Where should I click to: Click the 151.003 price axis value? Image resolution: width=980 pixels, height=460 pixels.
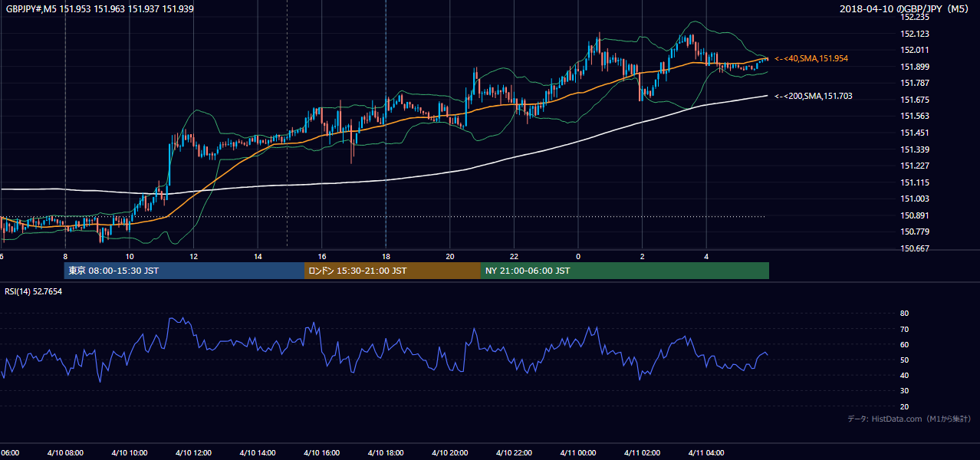916,199
